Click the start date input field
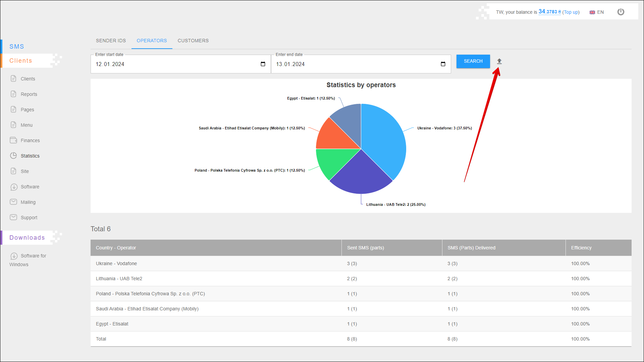This screenshot has width=644, height=362. 174,64
